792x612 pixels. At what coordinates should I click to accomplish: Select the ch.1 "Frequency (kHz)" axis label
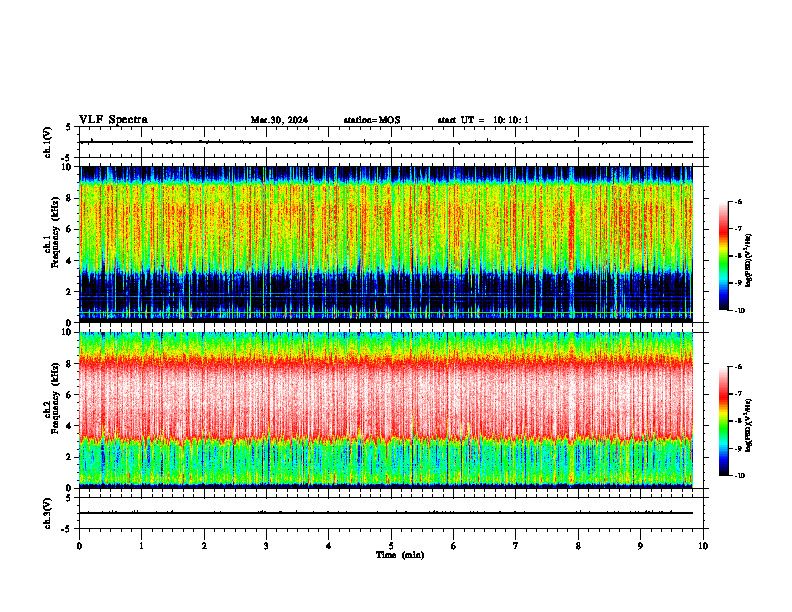pos(56,232)
